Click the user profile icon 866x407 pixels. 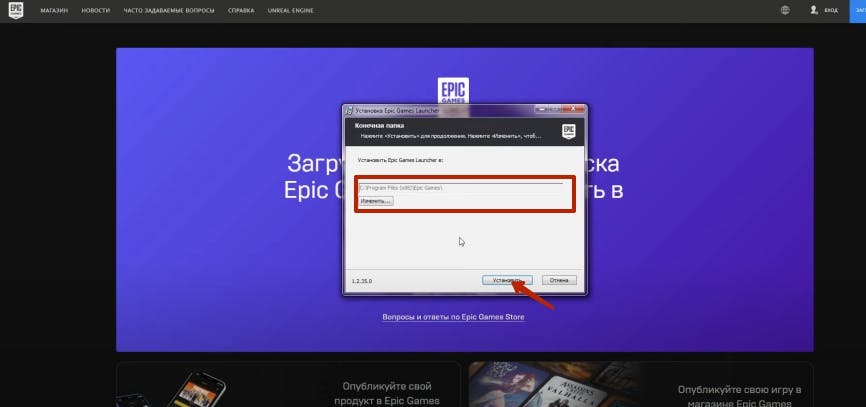[814, 10]
